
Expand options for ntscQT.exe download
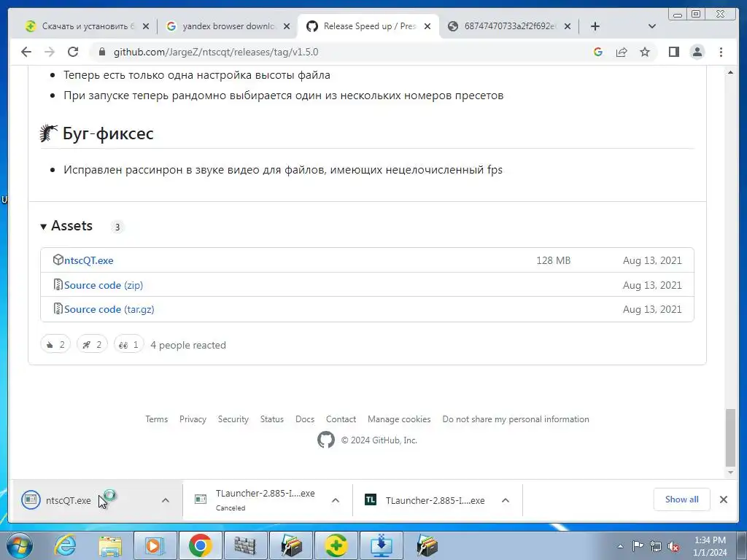pyautogui.click(x=166, y=500)
